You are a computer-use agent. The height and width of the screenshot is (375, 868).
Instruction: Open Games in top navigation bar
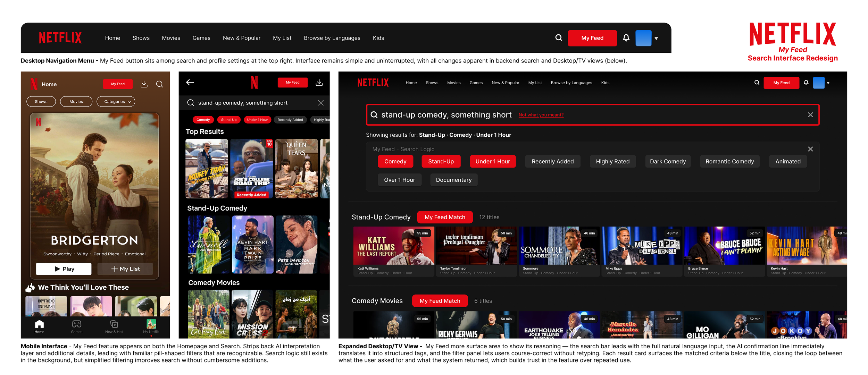(201, 38)
